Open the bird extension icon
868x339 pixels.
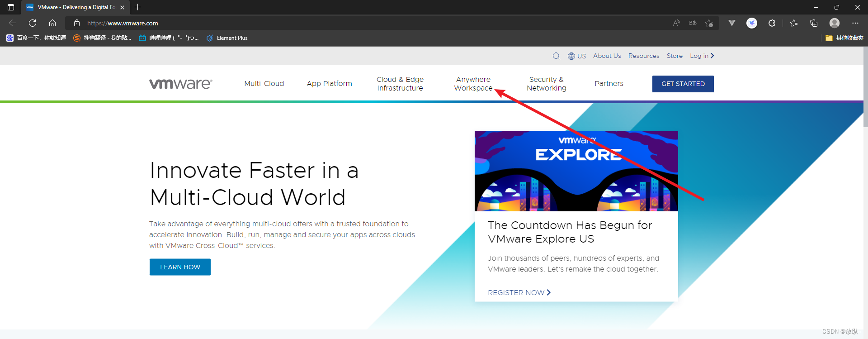tap(752, 23)
